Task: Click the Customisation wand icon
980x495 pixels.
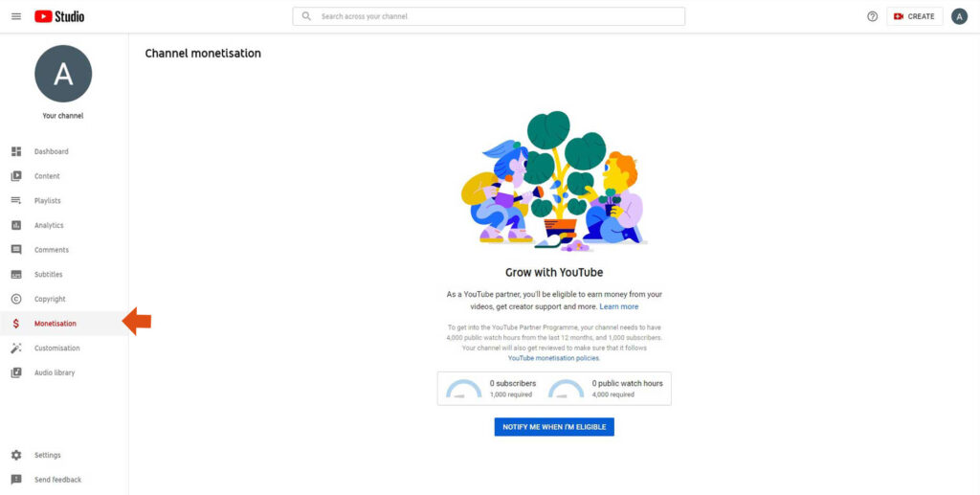Action: (16, 349)
